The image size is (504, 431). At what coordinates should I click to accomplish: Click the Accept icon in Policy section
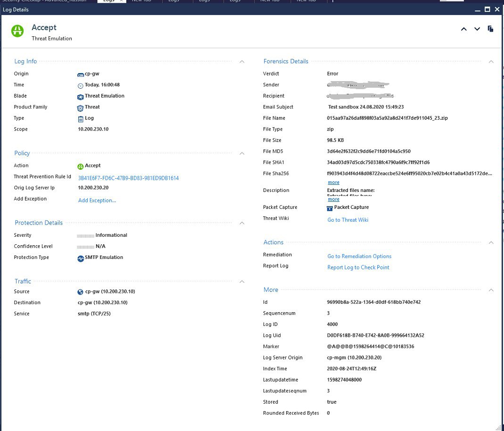tap(80, 166)
